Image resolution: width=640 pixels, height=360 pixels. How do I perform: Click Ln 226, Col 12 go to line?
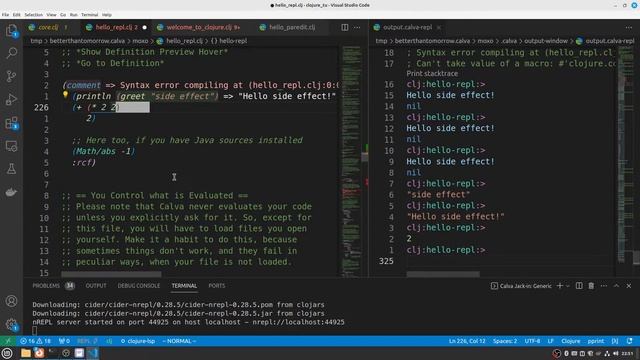click(467, 341)
